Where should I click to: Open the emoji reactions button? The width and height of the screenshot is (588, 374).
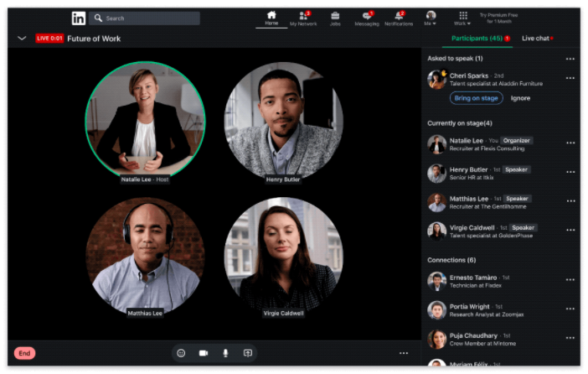(181, 353)
